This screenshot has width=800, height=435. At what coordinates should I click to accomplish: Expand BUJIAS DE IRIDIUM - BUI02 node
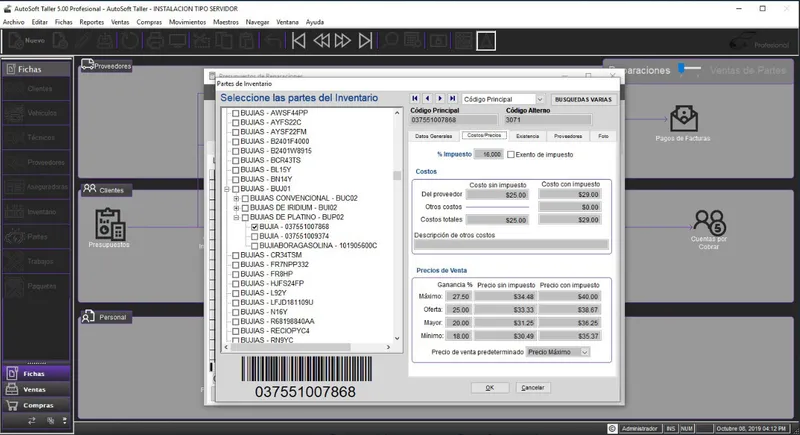(236, 208)
